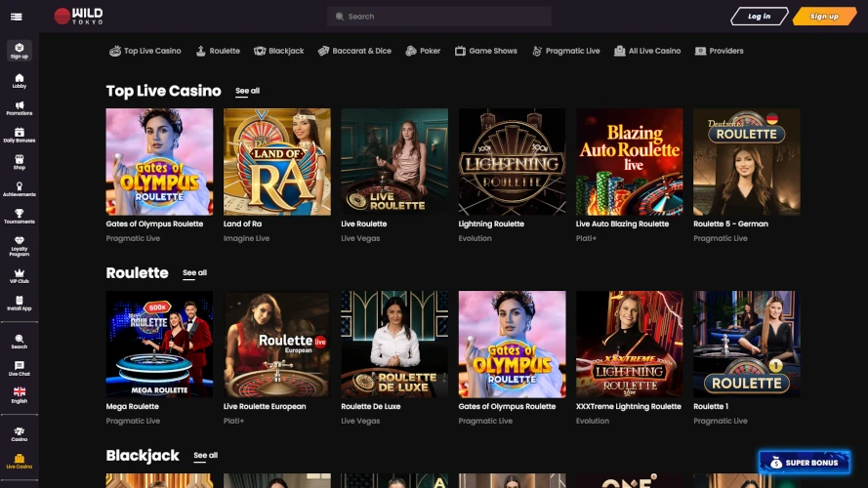Screen dimensions: 868x488
Task: Click 'Pragmatic Live' under Mega Roulette
Action: click(x=133, y=421)
